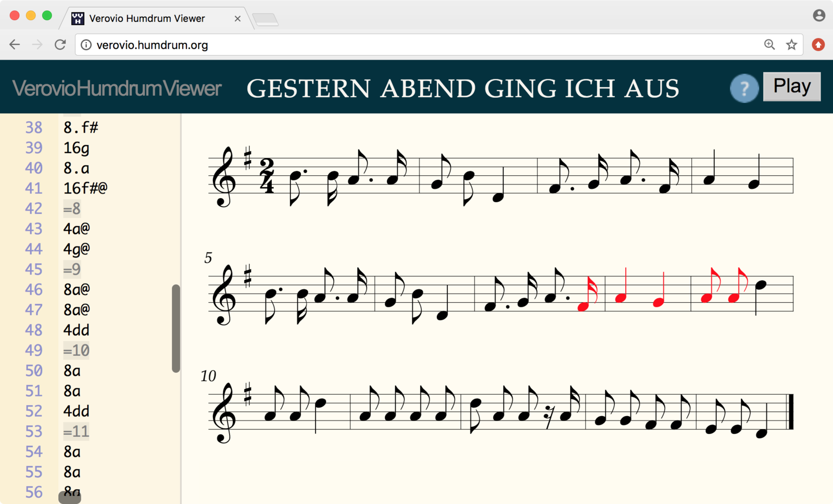Open the user profile icon
Image resolution: width=833 pixels, height=504 pixels.
(818, 16)
